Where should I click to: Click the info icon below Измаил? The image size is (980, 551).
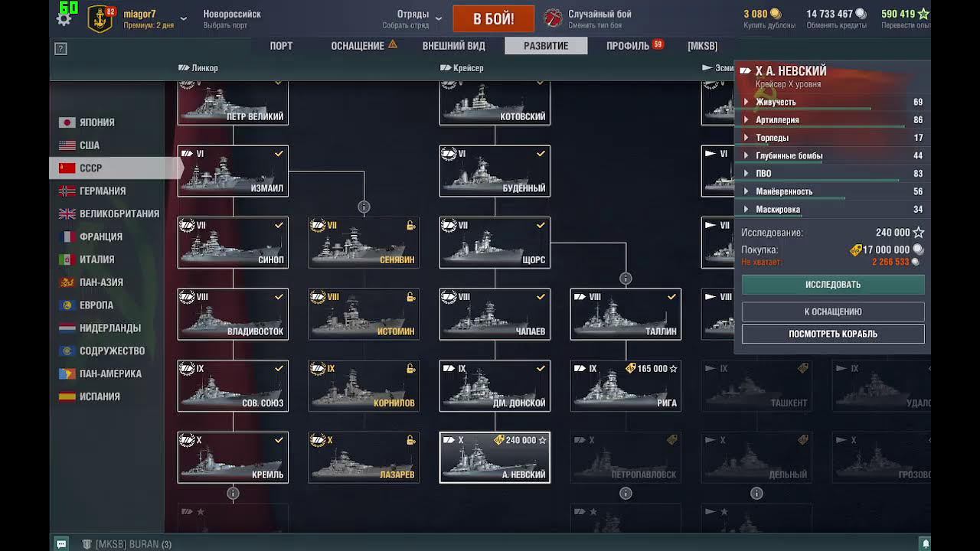pos(364,207)
